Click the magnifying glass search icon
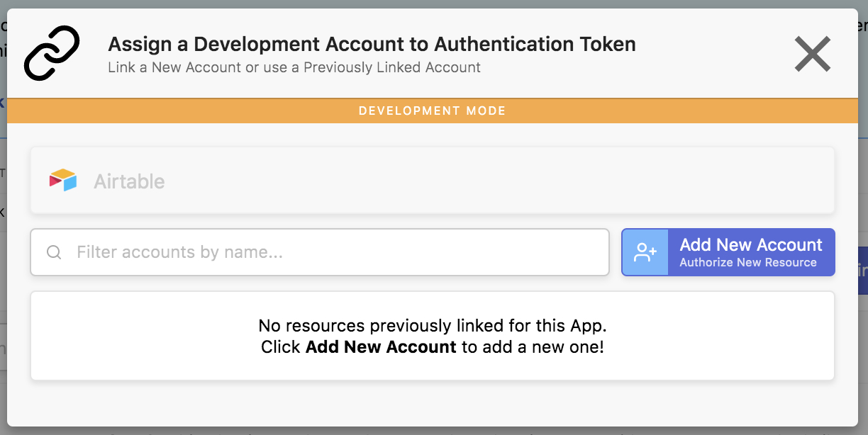Image resolution: width=868 pixels, height=435 pixels. click(x=54, y=252)
